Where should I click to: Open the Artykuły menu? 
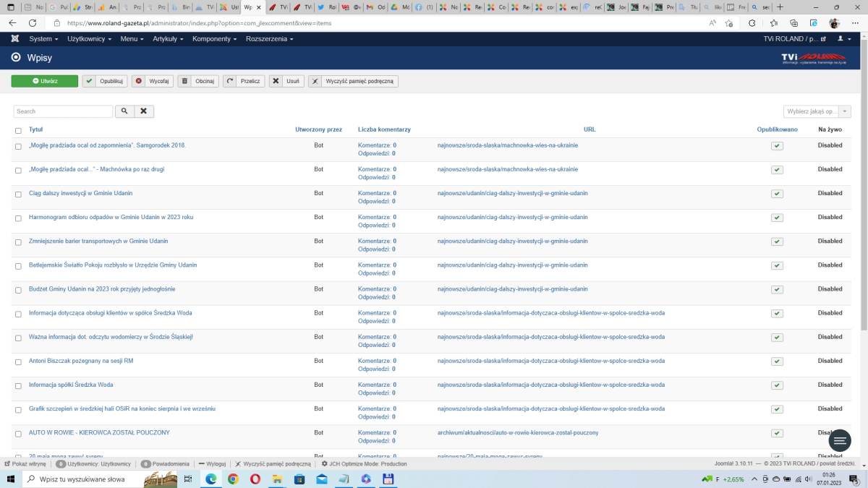click(x=169, y=38)
